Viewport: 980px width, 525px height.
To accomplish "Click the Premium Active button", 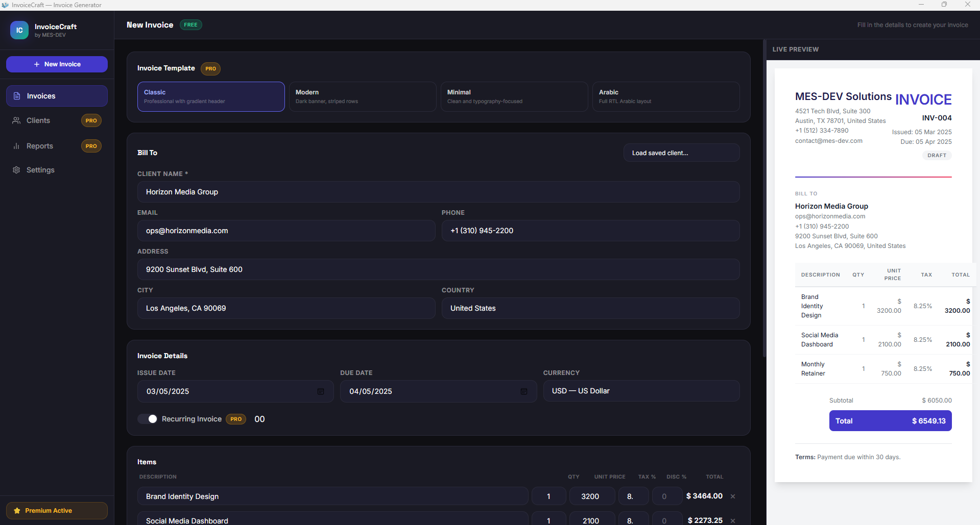I will (x=57, y=511).
